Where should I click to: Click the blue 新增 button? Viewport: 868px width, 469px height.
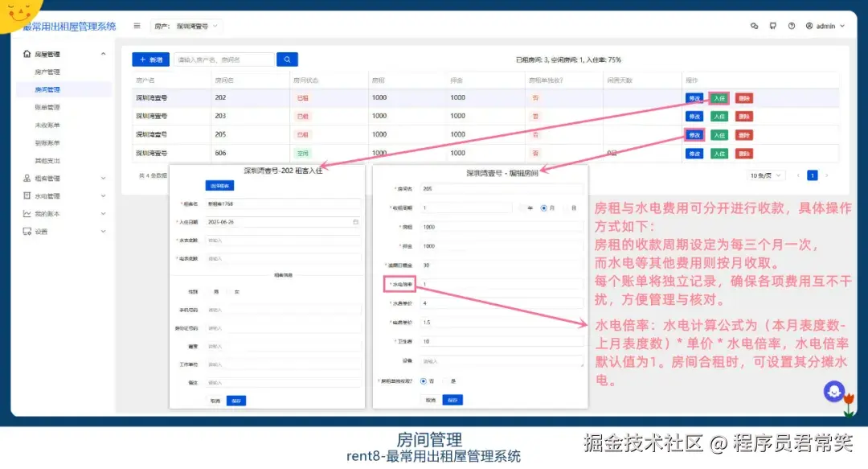pos(149,60)
